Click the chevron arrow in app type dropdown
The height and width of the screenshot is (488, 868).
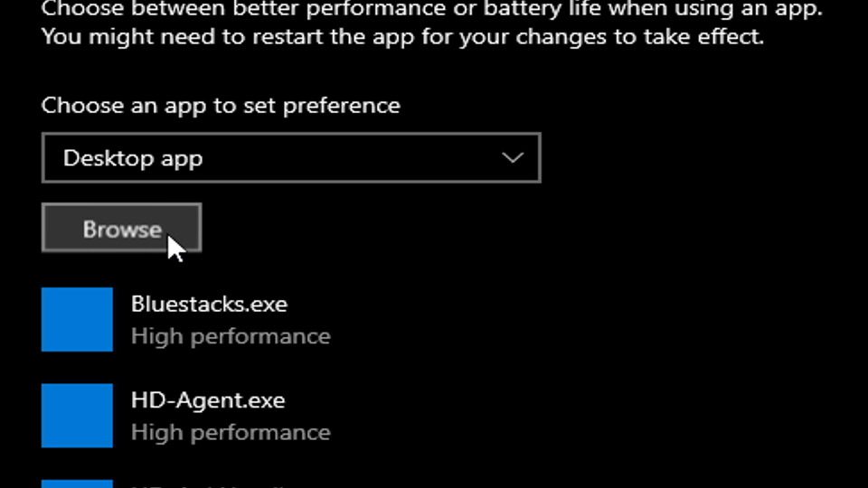pyautogui.click(x=513, y=157)
